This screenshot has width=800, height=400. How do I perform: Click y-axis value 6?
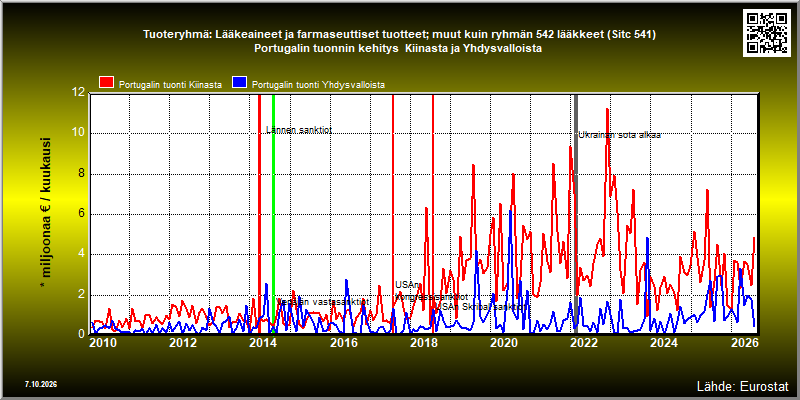[x=81, y=214]
